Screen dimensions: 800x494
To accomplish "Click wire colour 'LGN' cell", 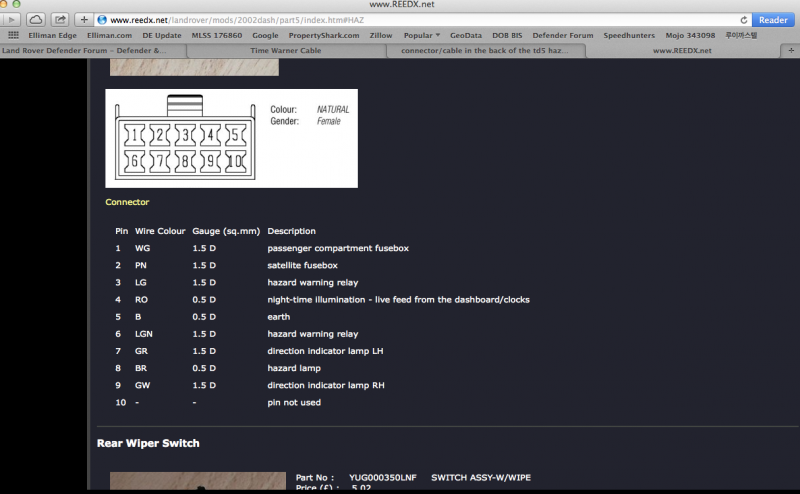I will [143, 334].
